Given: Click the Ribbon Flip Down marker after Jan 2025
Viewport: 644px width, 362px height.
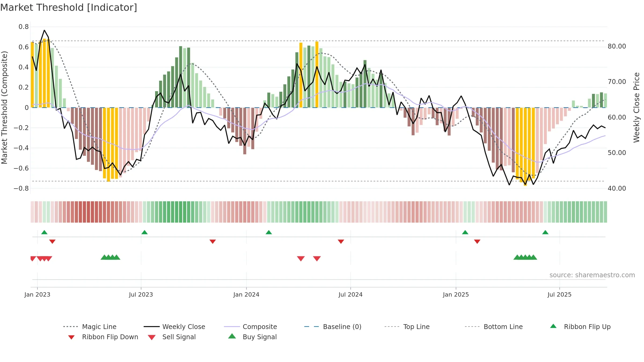Looking at the screenshot, I should [477, 242].
